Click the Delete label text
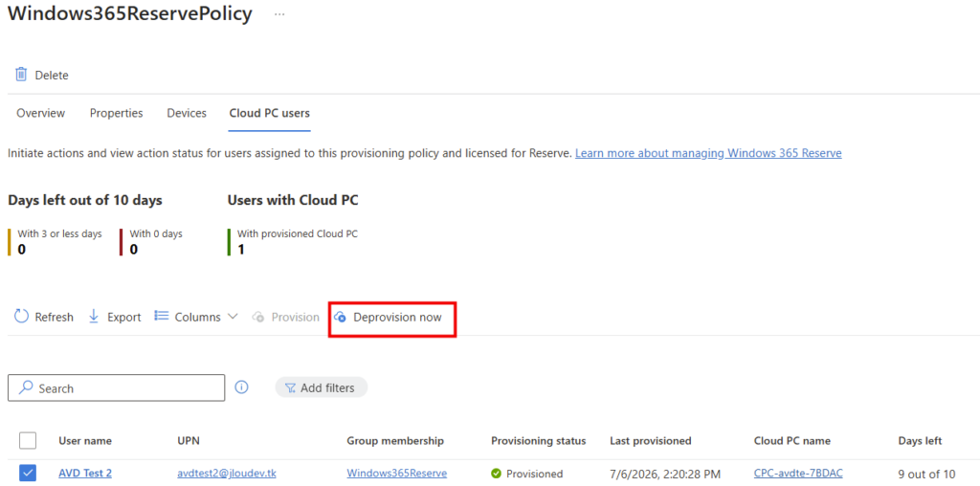The width and height of the screenshot is (980, 486). [x=52, y=75]
